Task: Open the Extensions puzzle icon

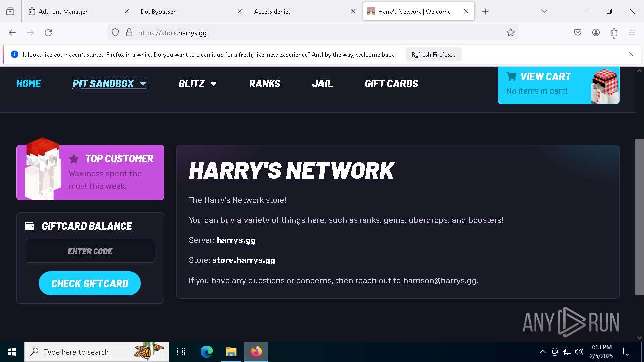Action: point(614,33)
